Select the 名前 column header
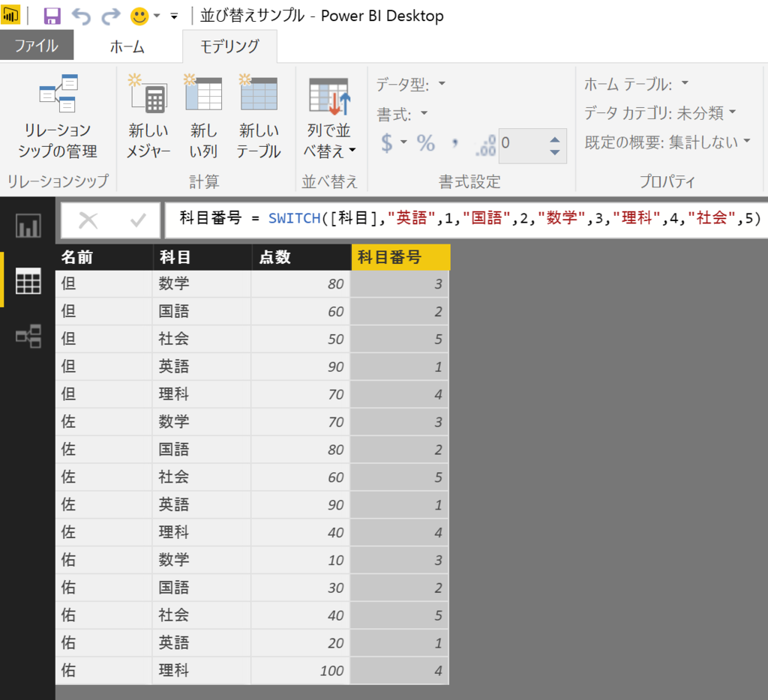The width and height of the screenshot is (768, 700). (104, 257)
